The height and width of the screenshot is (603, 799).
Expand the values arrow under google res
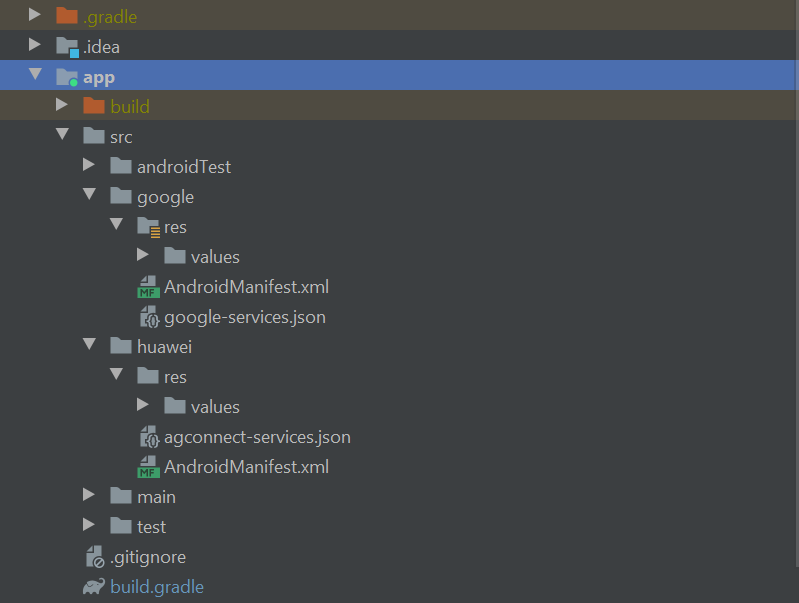coord(143,254)
